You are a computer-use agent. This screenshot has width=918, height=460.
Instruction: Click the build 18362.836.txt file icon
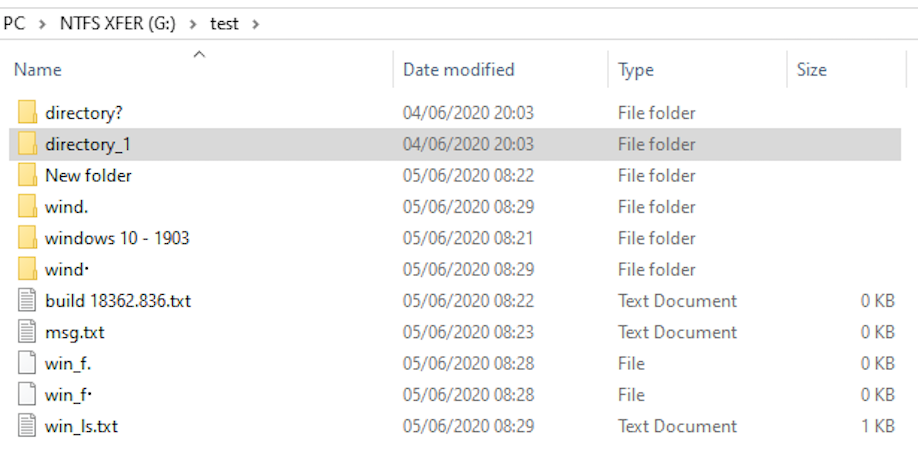pyautogui.click(x=27, y=301)
